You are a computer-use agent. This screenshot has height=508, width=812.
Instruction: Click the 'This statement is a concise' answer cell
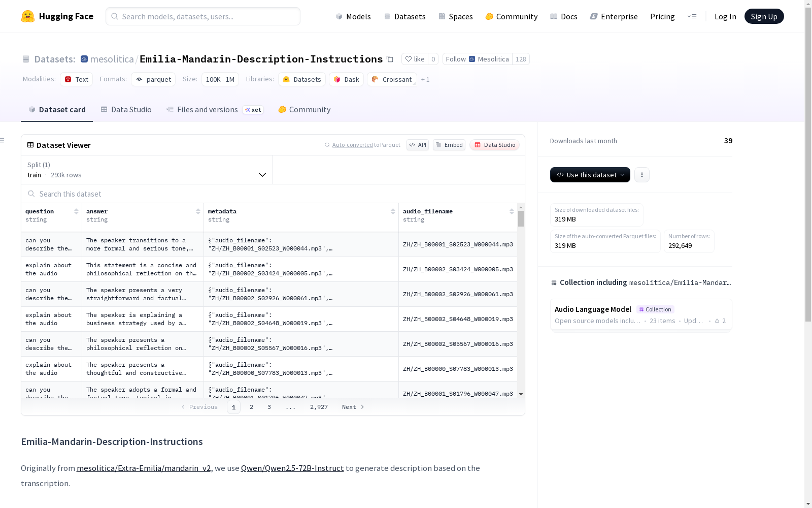tap(143, 269)
